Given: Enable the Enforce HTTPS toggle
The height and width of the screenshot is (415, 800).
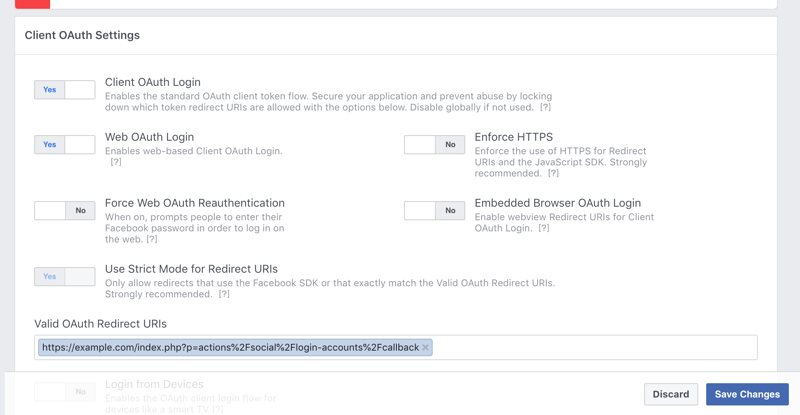Looking at the screenshot, I should click(434, 145).
